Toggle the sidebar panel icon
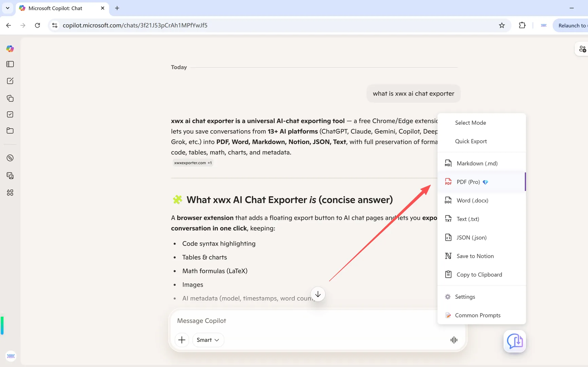This screenshot has width=588, height=367. (10, 64)
